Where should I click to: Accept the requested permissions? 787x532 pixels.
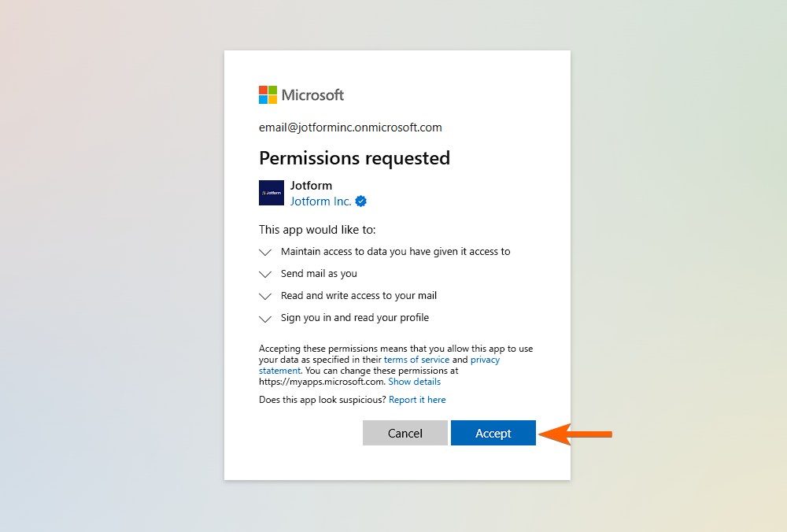pyautogui.click(x=493, y=433)
